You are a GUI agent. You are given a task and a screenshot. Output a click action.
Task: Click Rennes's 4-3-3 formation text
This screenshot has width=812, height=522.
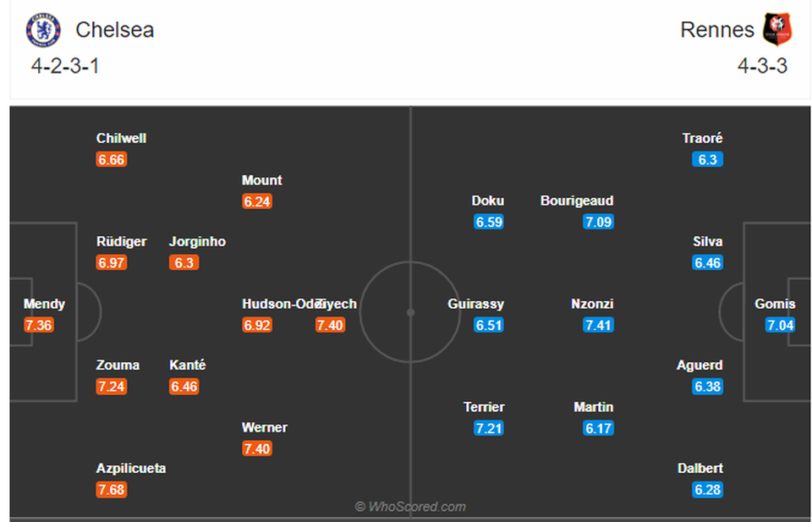763,66
